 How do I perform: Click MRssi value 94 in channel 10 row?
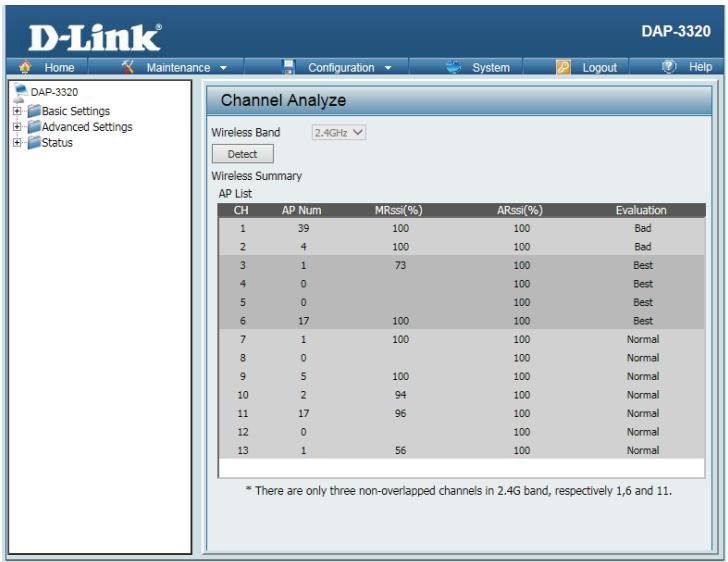400,395
